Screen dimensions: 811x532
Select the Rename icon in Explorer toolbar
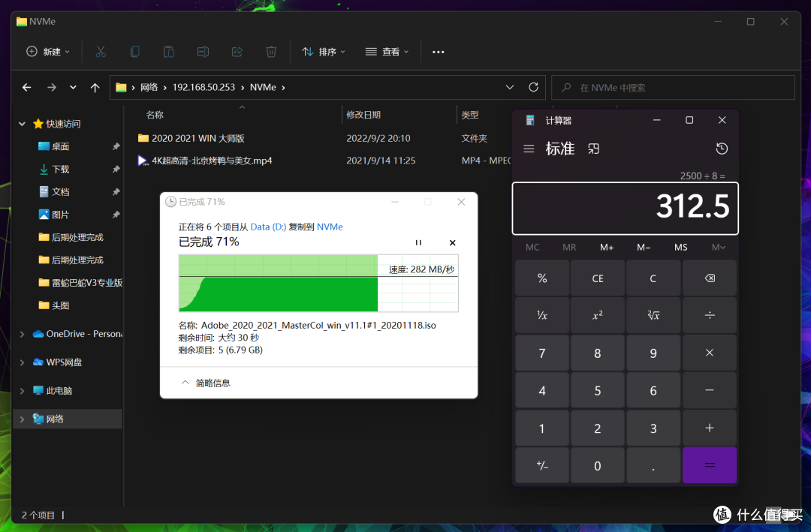(203, 51)
